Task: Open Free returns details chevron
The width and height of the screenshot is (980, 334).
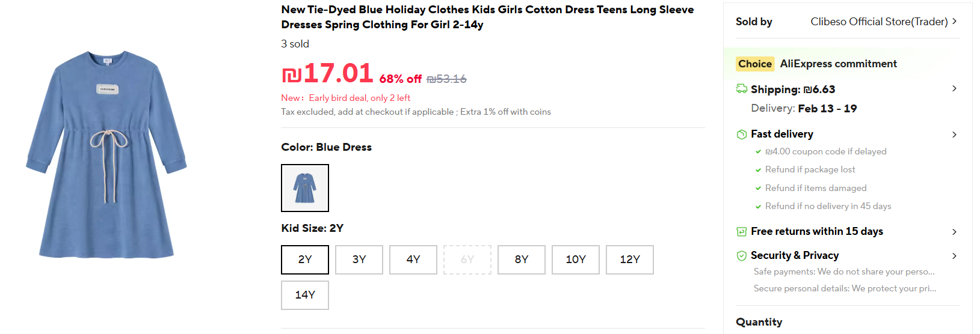Action: coord(954,232)
